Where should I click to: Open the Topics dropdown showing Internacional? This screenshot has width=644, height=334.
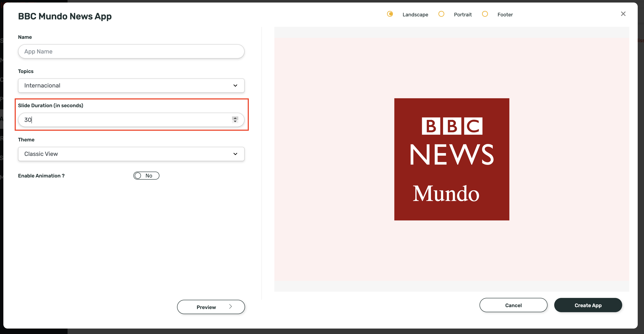point(131,86)
